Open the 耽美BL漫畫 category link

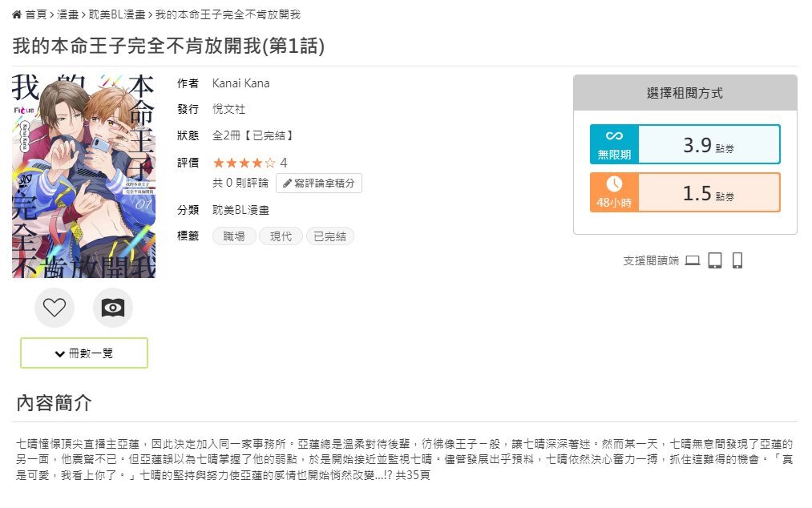[x=240, y=210]
